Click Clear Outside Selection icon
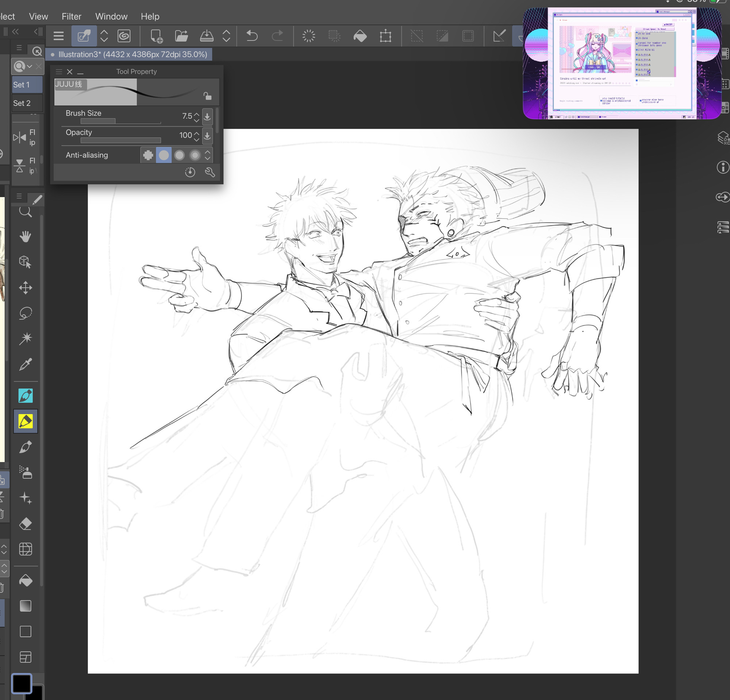Image resolution: width=730 pixels, height=700 pixels. click(x=334, y=36)
